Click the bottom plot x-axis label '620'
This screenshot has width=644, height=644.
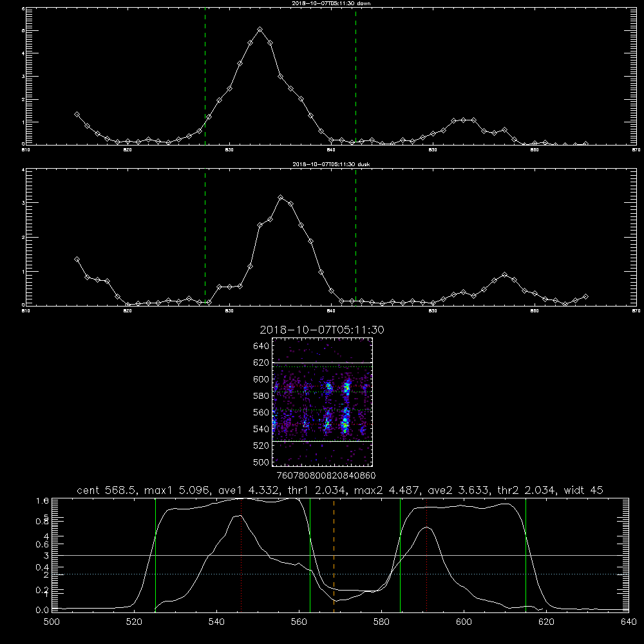(546, 622)
